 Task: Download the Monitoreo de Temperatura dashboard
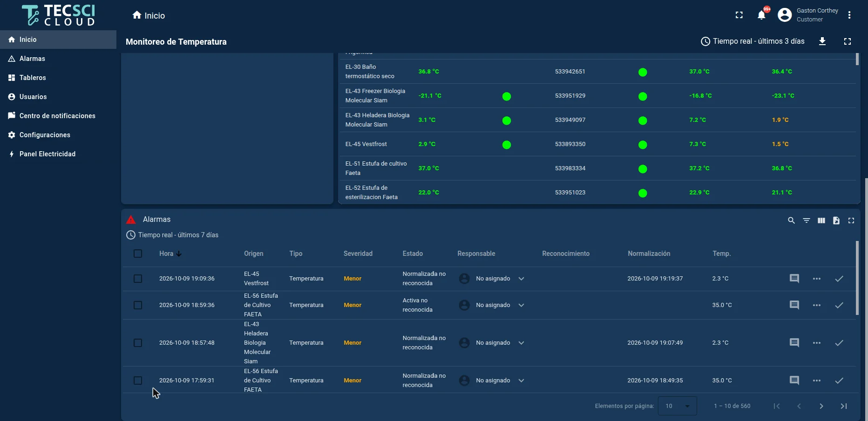[822, 41]
